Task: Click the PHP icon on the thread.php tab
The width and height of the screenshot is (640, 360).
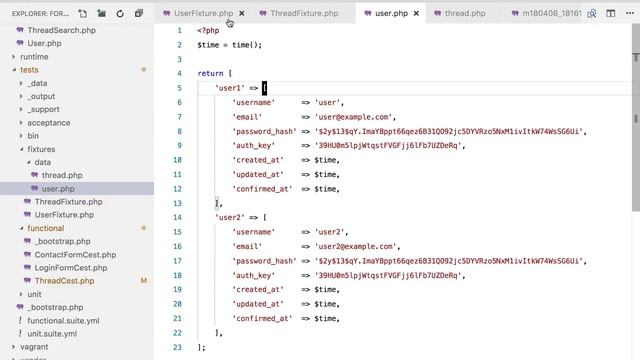Action: pos(438,13)
